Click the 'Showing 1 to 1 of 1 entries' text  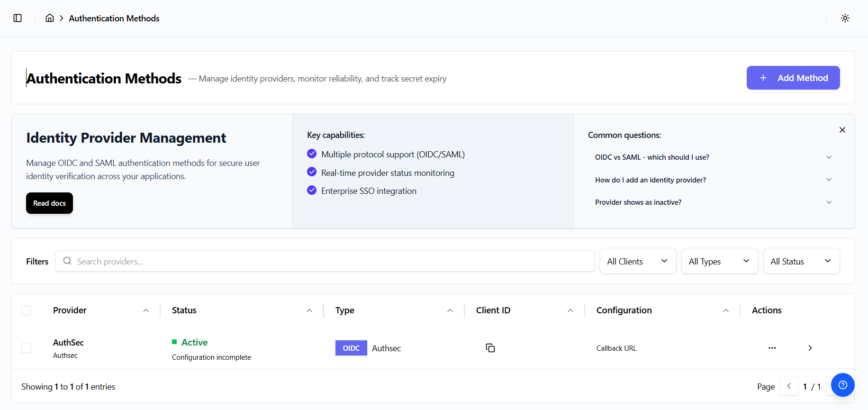[68, 387]
